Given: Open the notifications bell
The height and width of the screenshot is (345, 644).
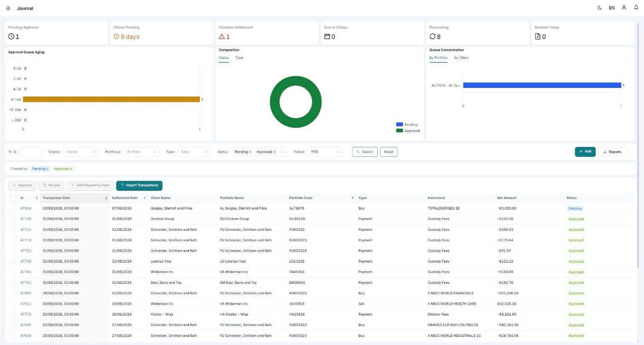Looking at the screenshot, I should pyautogui.click(x=636, y=8).
